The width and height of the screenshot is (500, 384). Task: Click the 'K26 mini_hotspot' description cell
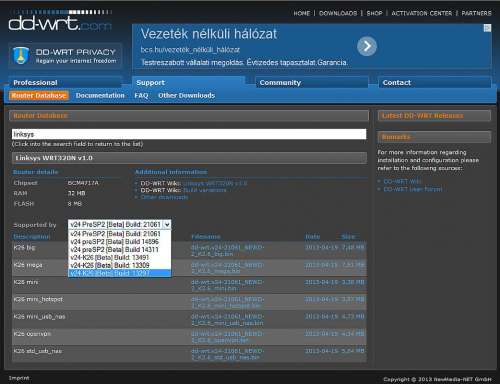pos(38,299)
